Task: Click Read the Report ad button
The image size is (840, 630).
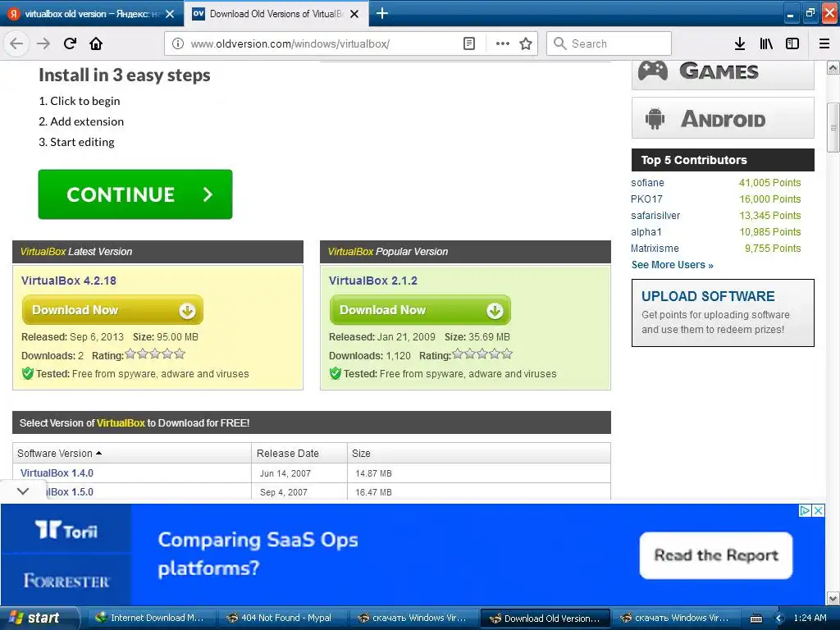Action: pyautogui.click(x=715, y=555)
